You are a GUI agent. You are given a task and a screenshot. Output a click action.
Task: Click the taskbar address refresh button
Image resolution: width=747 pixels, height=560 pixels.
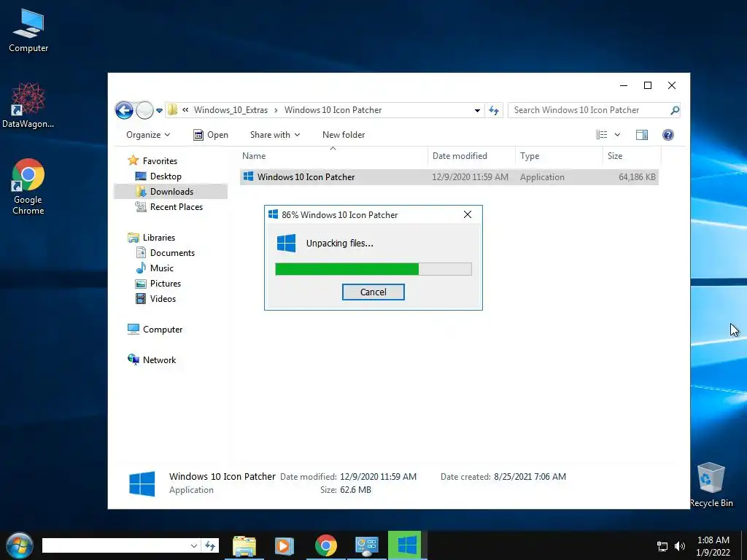[210, 545]
